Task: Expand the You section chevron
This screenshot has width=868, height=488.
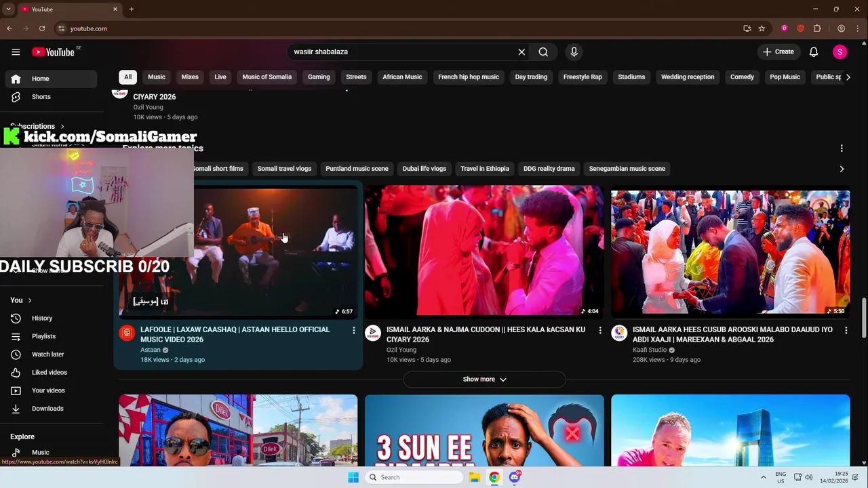Action: coord(30,300)
